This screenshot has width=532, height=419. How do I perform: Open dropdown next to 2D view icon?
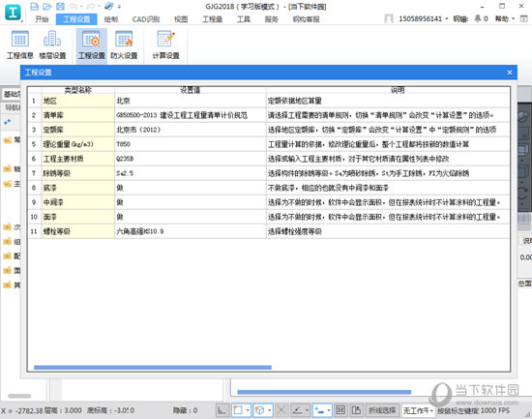coord(248,410)
